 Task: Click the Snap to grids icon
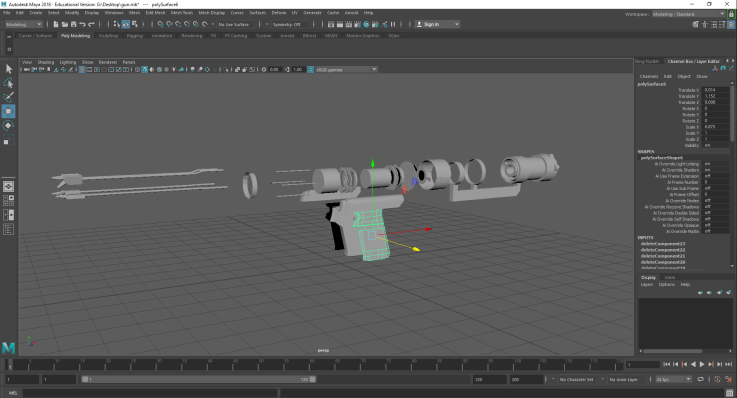[x=161, y=24]
